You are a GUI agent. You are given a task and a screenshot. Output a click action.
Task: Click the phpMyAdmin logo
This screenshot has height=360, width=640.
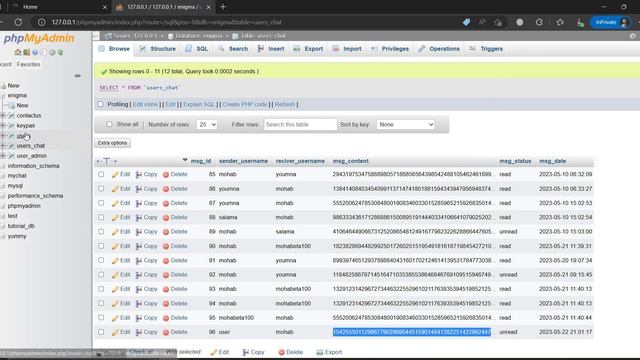39,38
